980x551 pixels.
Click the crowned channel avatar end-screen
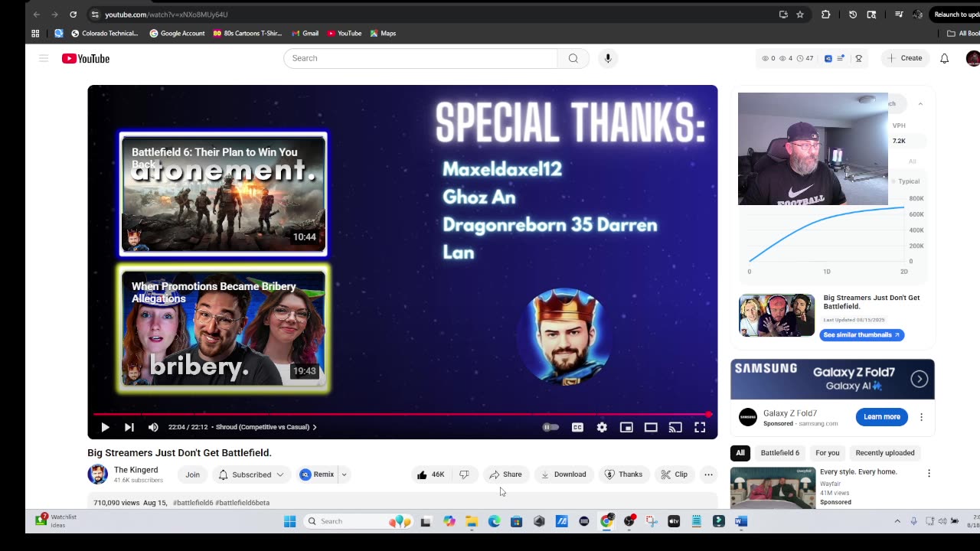pos(566,337)
